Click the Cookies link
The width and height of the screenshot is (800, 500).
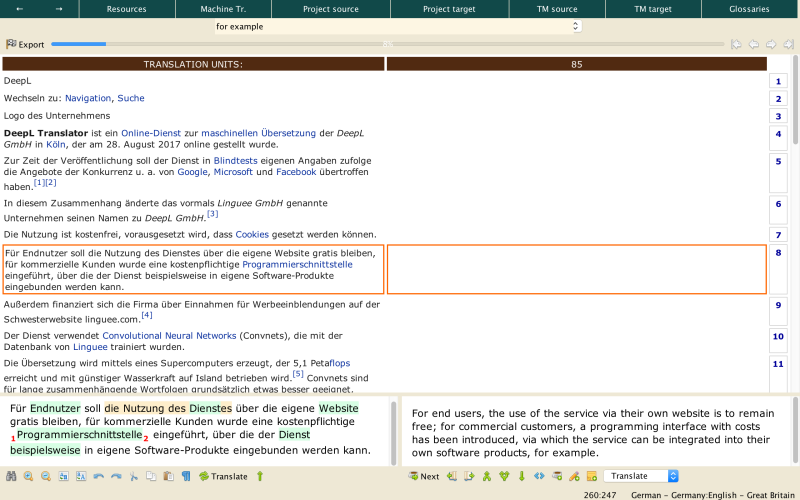pyautogui.click(x=252, y=234)
